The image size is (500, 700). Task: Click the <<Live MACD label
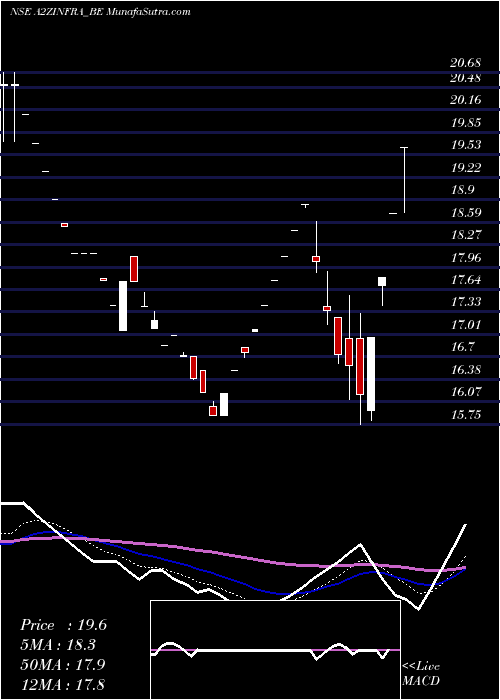click(x=421, y=674)
